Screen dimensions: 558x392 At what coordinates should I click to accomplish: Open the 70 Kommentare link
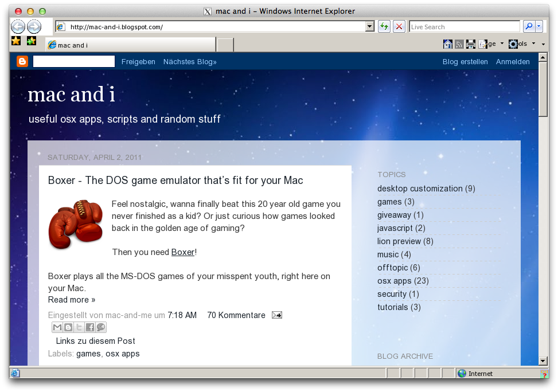point(236,315)
